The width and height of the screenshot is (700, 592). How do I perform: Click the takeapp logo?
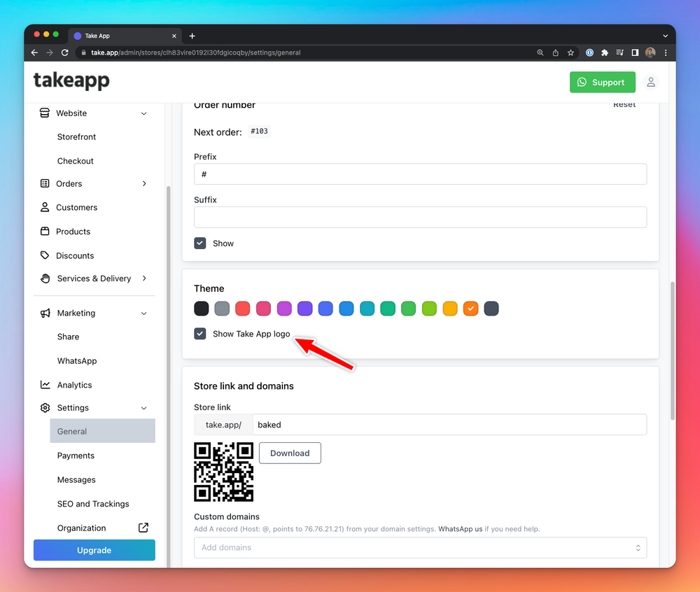(x=71, y=80)
